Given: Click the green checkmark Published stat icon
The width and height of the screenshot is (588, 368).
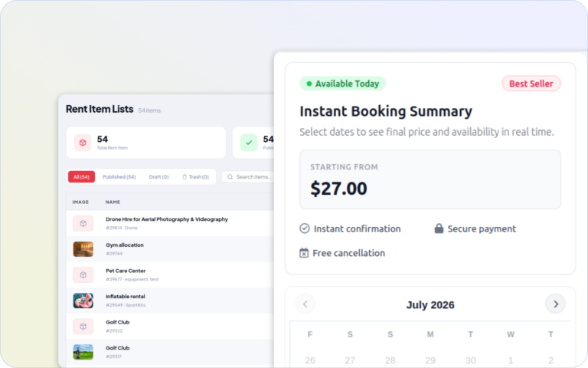Looking at the screenshot, I should pos(249,143).
